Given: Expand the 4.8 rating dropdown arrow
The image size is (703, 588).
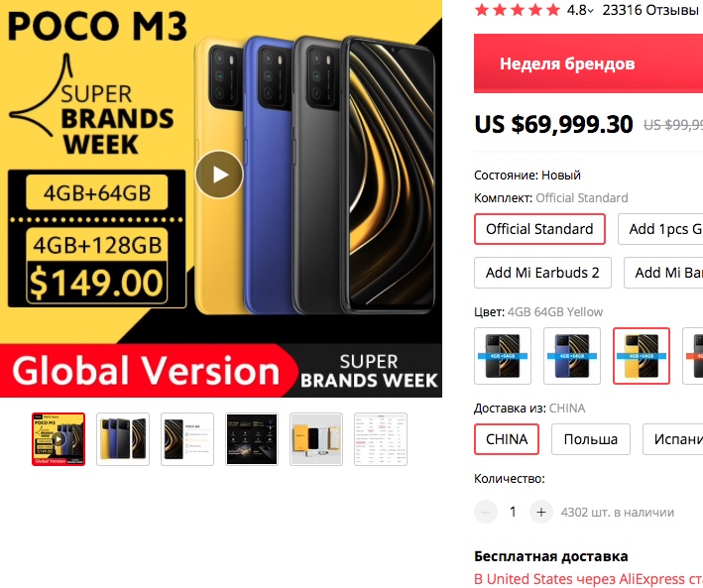Looking at the screenshot, I should tap(591, 11).
